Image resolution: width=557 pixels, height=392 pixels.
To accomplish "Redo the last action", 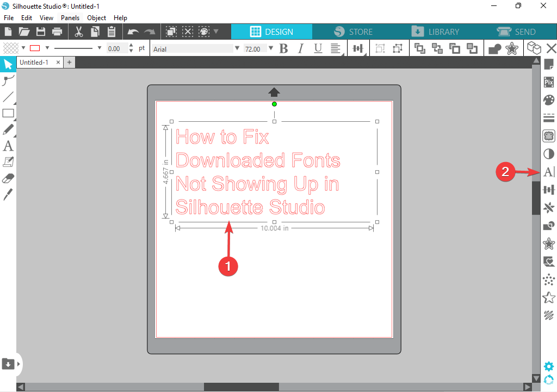I will click(x=150, y=32).
